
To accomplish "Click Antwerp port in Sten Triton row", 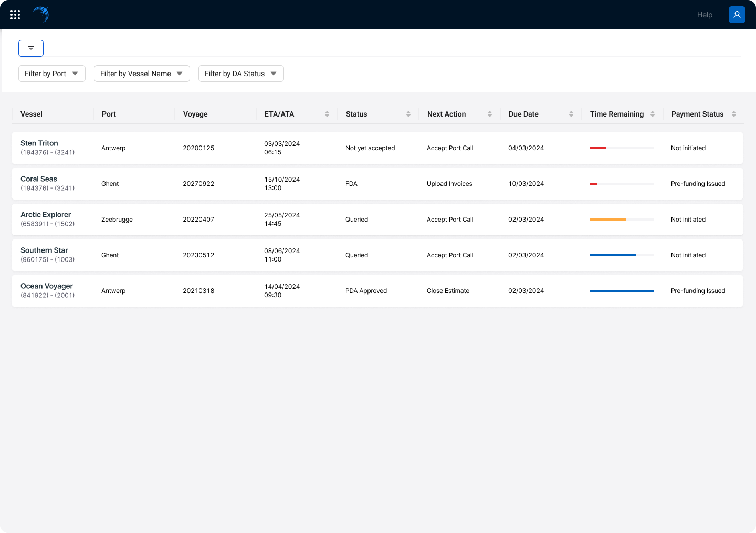I will pyautogui.click(x=113, y=148).
